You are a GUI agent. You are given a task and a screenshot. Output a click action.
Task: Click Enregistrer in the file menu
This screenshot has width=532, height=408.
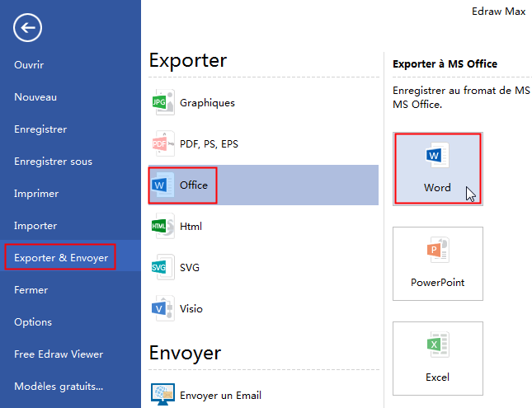(x=40, y=129)
